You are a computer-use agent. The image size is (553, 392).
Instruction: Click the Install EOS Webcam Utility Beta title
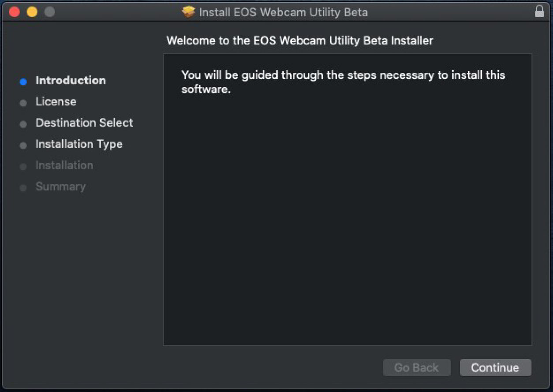click(x=282, y=12)
